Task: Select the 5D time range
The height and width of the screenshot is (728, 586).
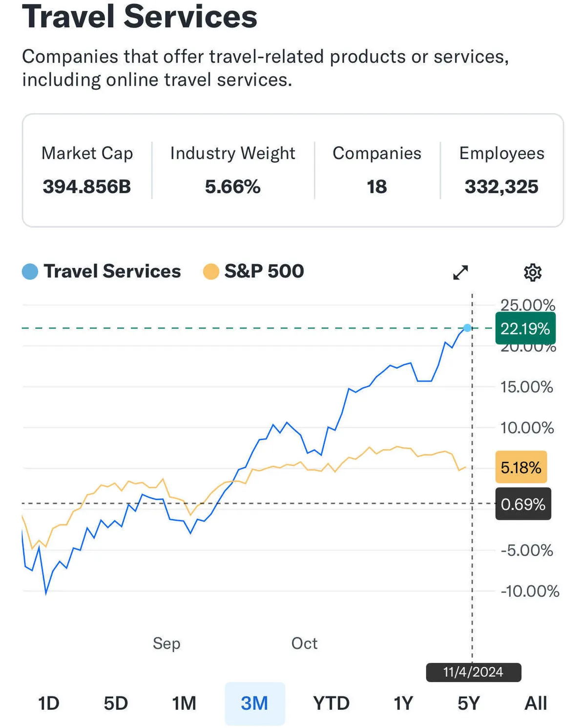Action: click(116, 703)
